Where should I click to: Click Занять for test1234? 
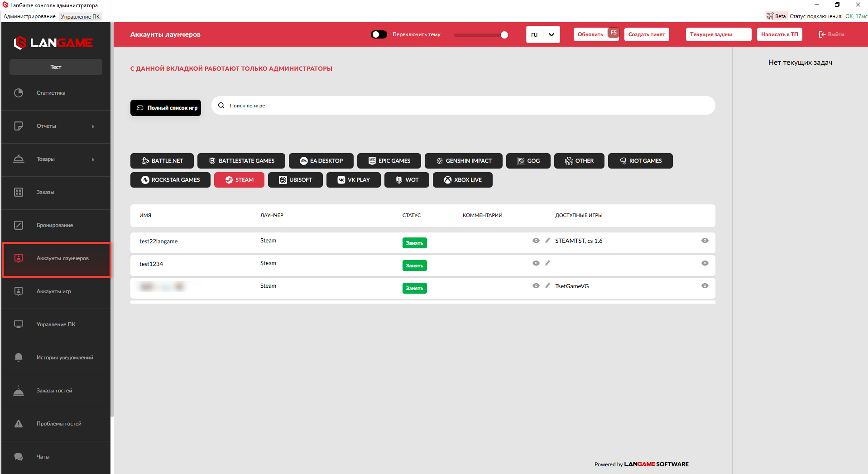tap(415, 266)
